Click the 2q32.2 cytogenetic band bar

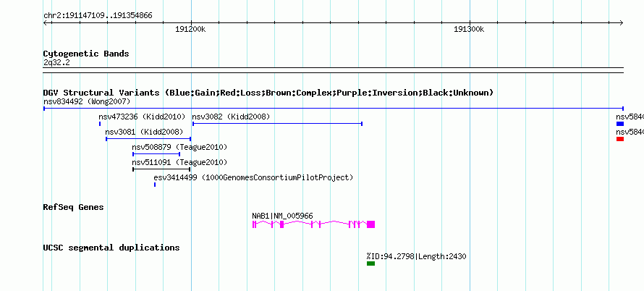(x=333, y=70)
